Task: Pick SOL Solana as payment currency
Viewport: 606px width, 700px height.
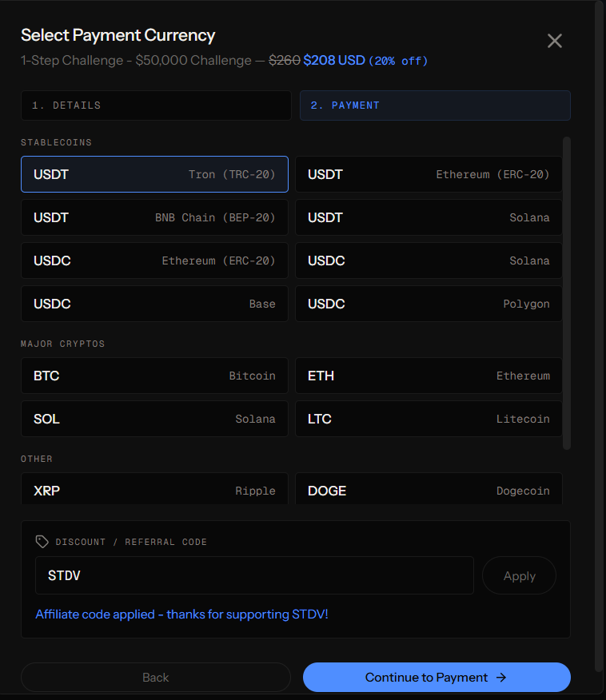Action: 154,419
